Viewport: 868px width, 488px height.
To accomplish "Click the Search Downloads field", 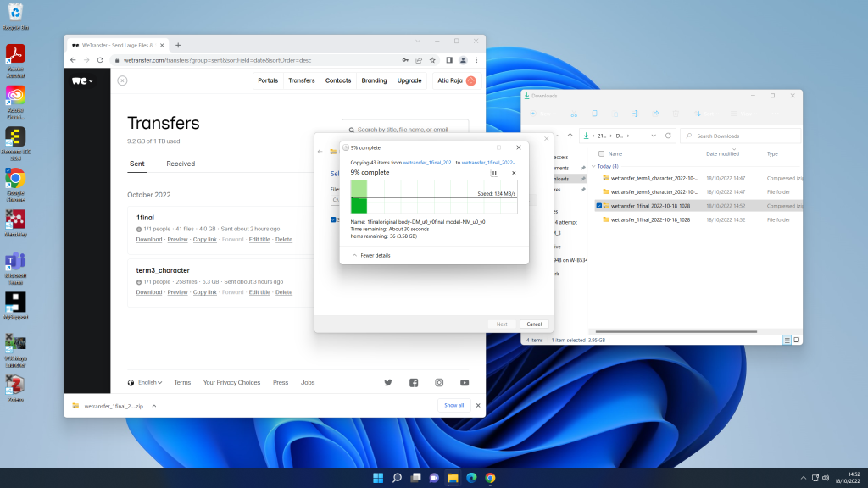I will click(x=741, y=136).
